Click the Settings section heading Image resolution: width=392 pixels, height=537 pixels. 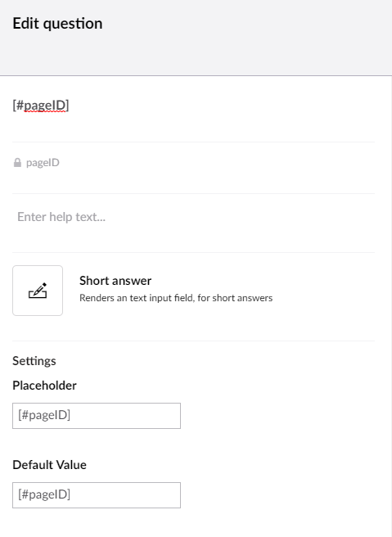34,361
